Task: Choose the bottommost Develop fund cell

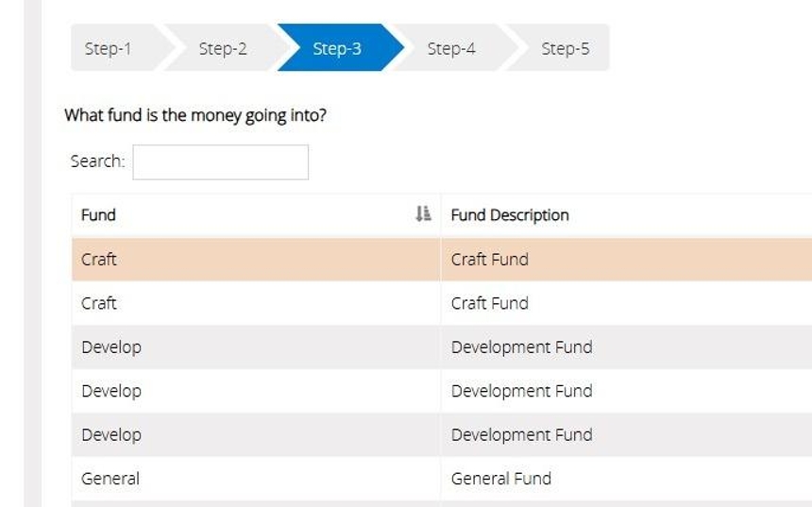Action: click(111, 435)
